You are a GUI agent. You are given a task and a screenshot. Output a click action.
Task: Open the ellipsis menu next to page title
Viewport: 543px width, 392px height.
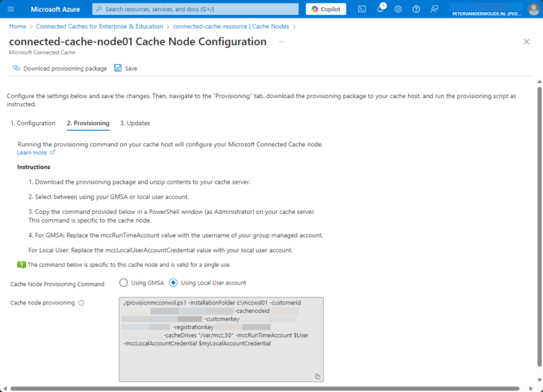(x=281, y=42)
